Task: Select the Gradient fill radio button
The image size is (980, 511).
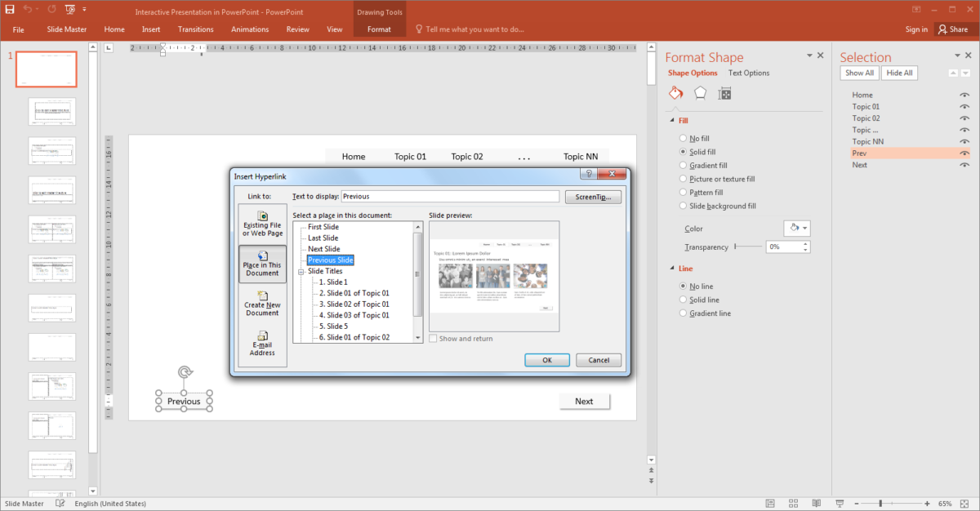Action: 684,165
